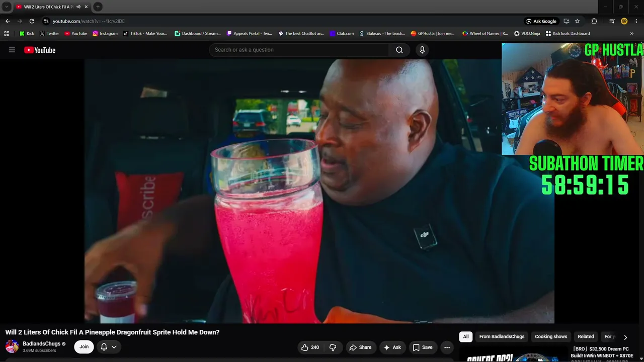Open the Instagram bookmark
This screenshot has height=362, width=644.
click(x=105, y=34)
